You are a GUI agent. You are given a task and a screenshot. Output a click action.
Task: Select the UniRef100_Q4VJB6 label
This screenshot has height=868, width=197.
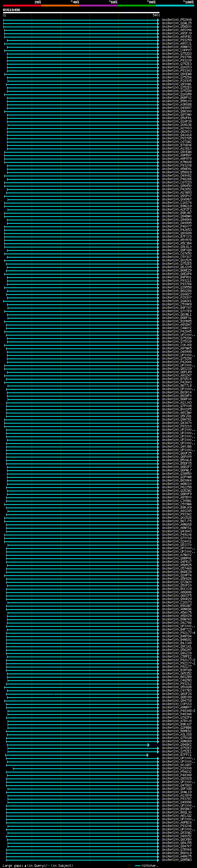177,447
